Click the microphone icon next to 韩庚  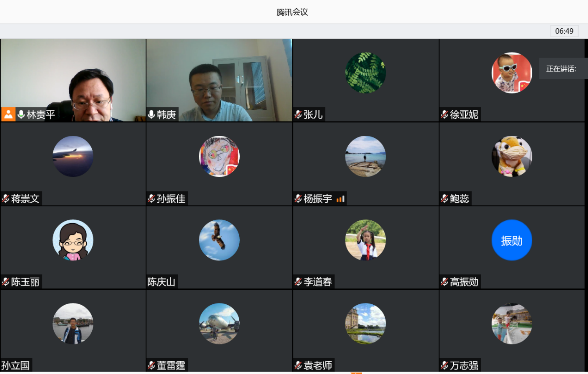[151, 115]
